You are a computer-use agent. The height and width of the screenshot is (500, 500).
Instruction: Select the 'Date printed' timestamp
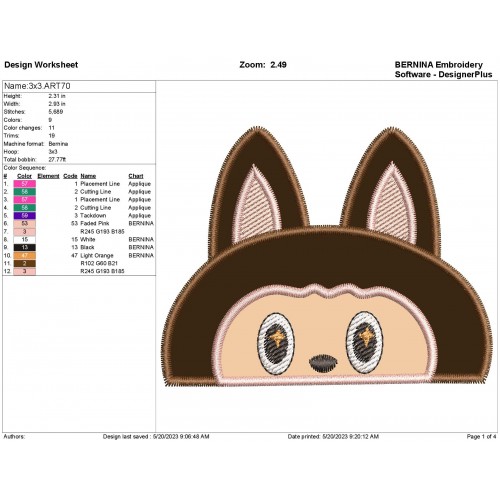coord(333,436)
